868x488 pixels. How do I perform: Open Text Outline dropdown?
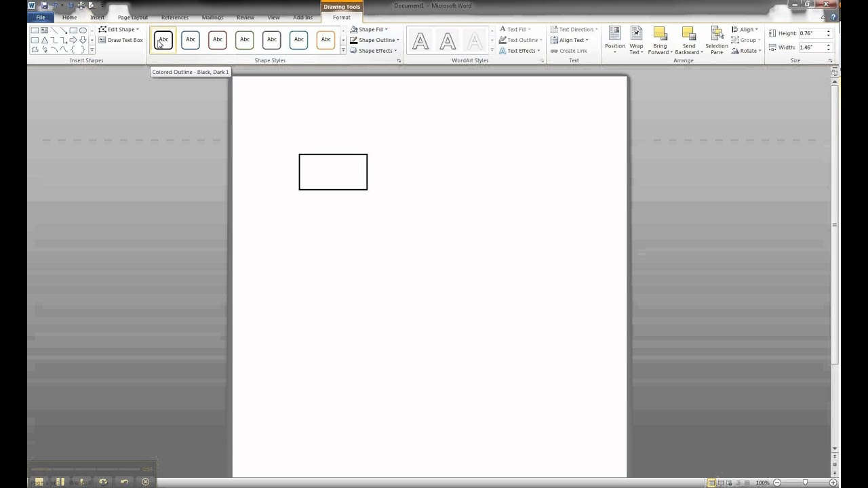click(520, 40)
